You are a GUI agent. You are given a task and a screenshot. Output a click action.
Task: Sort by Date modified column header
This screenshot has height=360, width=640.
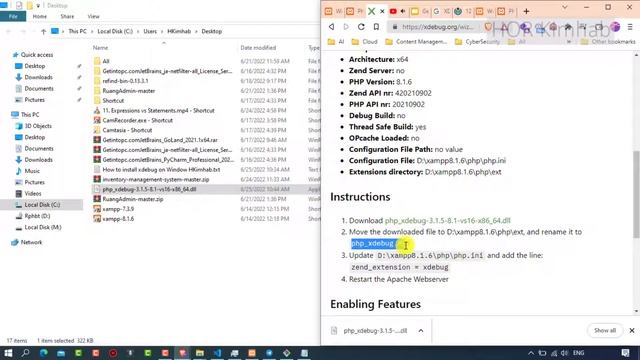pyautogui.click(x=258, y=48)
